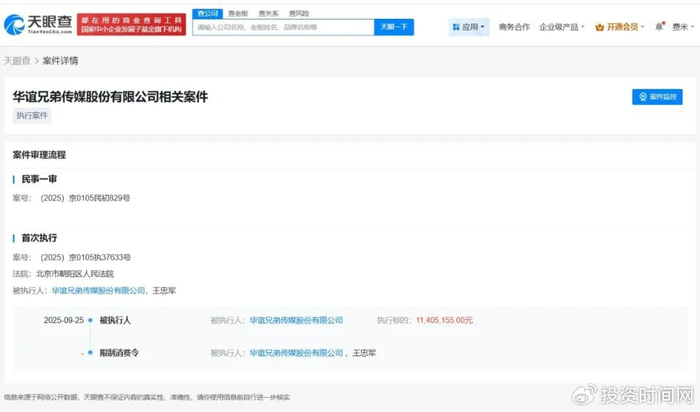
Task: Open 华谊兄弟 company link in 限制消费令 row
Action: tap(296, 353)
